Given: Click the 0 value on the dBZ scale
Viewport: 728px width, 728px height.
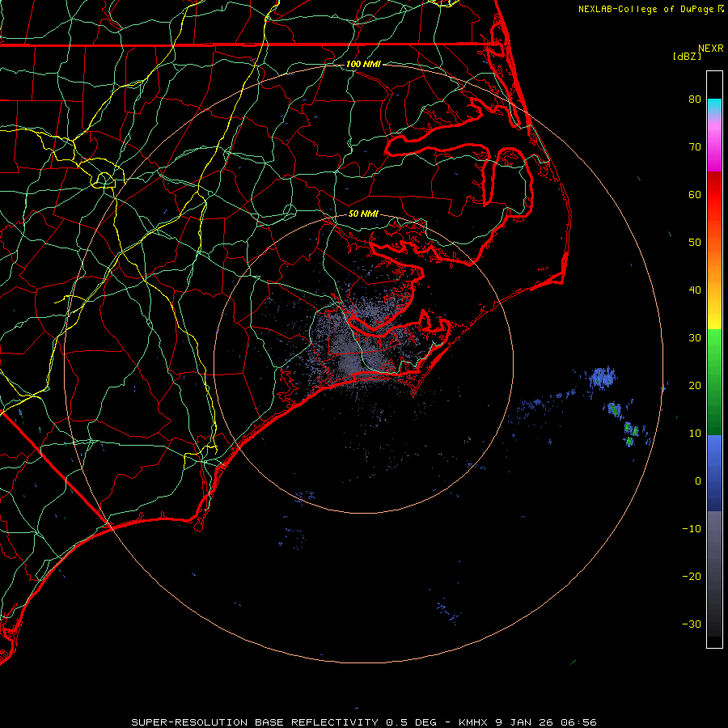Looking at the screenshot, I should 698,481.
